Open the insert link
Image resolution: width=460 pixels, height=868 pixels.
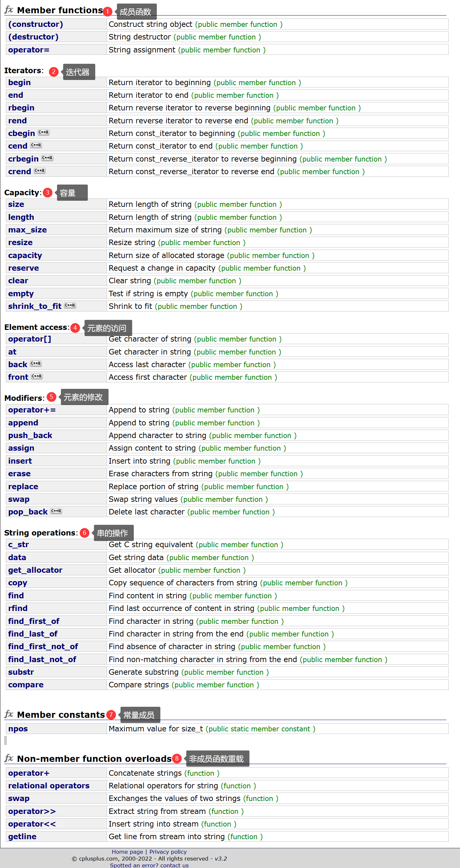click(x=20, y=461)
